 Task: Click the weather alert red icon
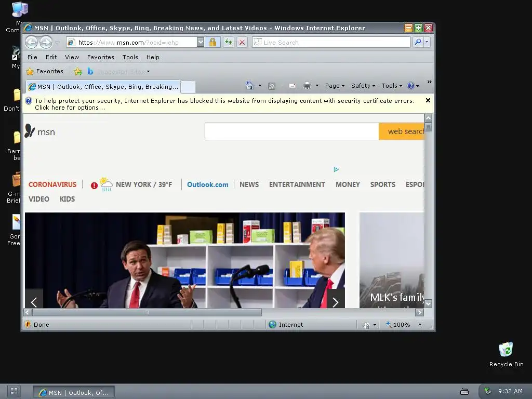point(94,185)
